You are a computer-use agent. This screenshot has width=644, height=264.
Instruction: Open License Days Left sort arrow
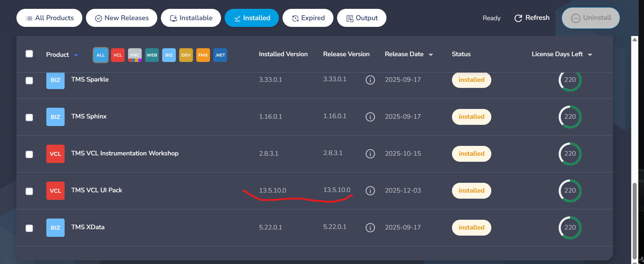point(590,55)
